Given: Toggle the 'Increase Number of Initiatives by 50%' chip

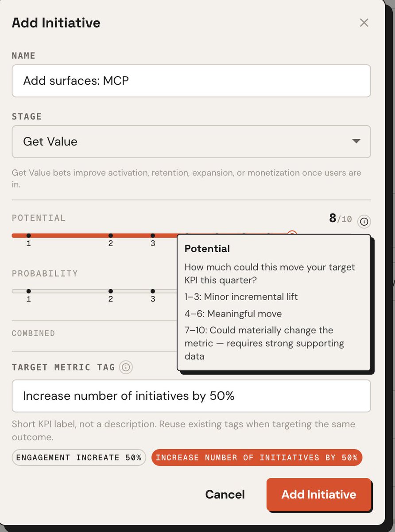Looking at the screenshot, I should coord(257,458).
